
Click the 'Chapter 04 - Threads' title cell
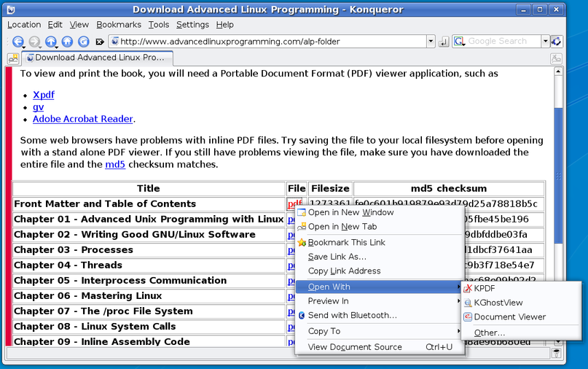click(149, 265)
